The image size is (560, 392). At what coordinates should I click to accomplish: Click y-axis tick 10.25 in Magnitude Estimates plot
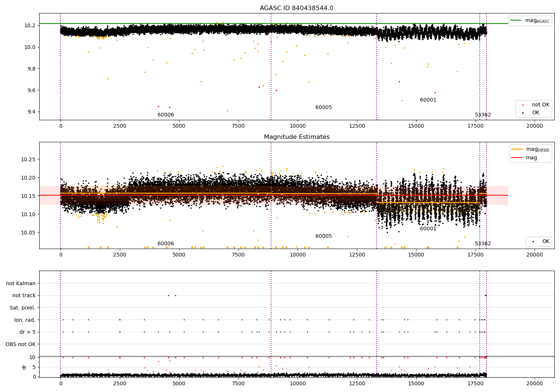[x=28, y=160]
